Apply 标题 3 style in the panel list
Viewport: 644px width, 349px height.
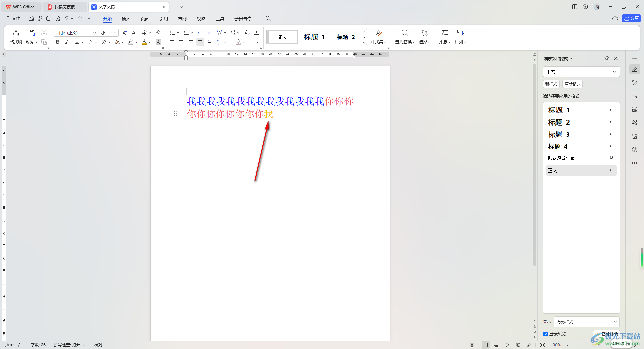click(581, 134)
